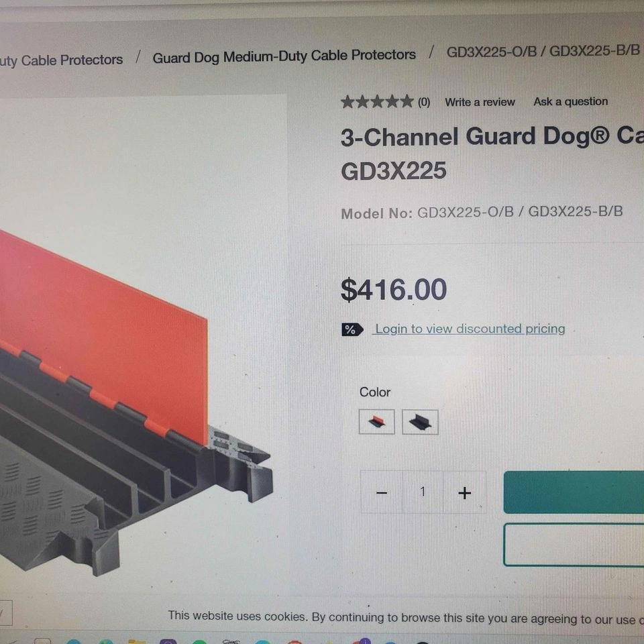Image resolution: width=644 pixels, height=644 pixels.
Task: Select the orange and black color swatch
Action: [x=376, y=422]
